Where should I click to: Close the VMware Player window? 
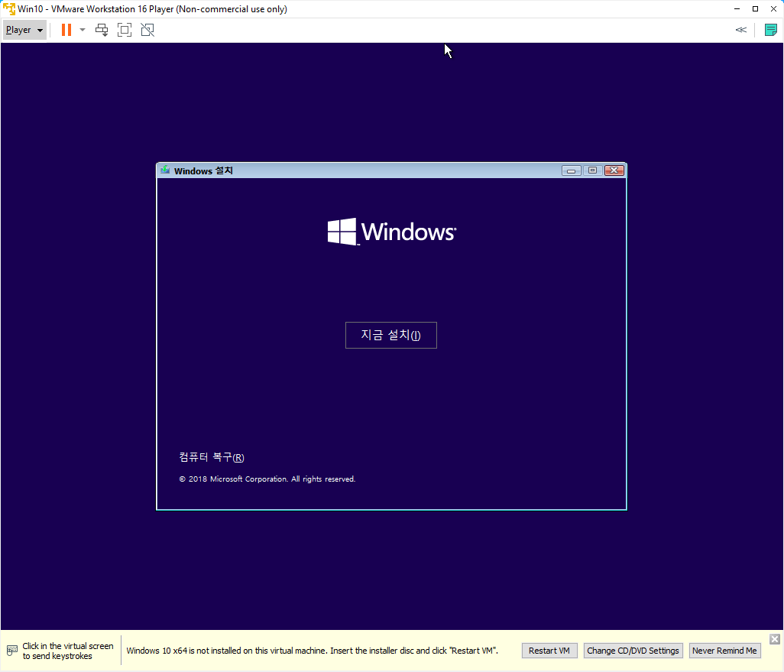click(773, 9)
